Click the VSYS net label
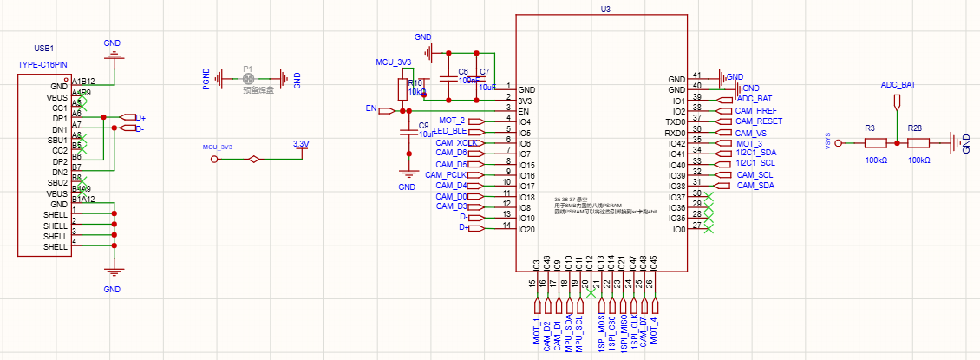Viewport: 980px width, 360px height. tap(828, 142)
